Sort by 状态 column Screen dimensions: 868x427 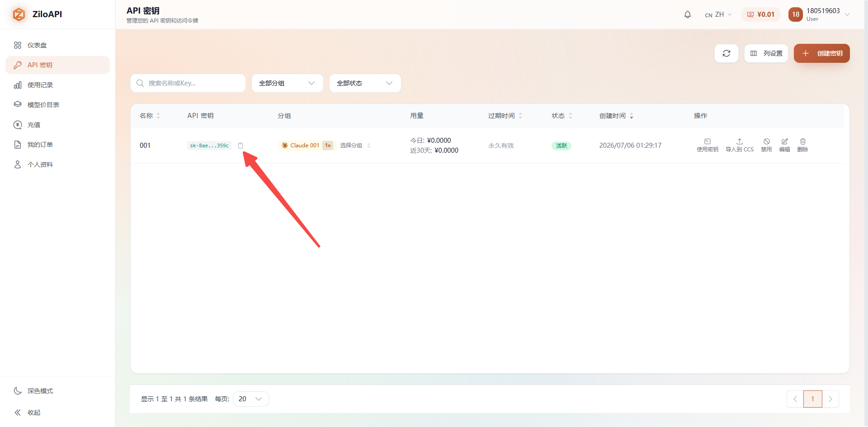point(562,116)
